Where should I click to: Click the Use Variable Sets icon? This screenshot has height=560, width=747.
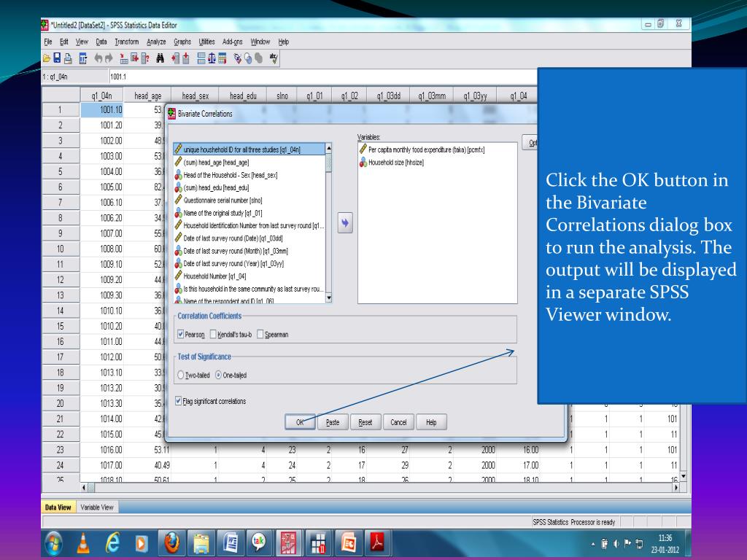tap(248, 58)
